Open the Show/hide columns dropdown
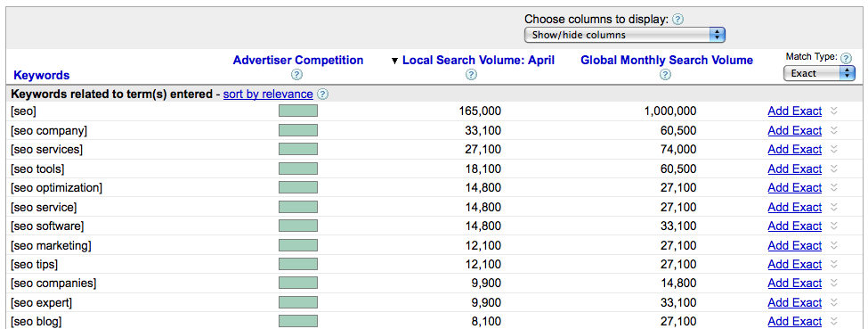Viewport: 868px width, 329px height. click(624, 35)
